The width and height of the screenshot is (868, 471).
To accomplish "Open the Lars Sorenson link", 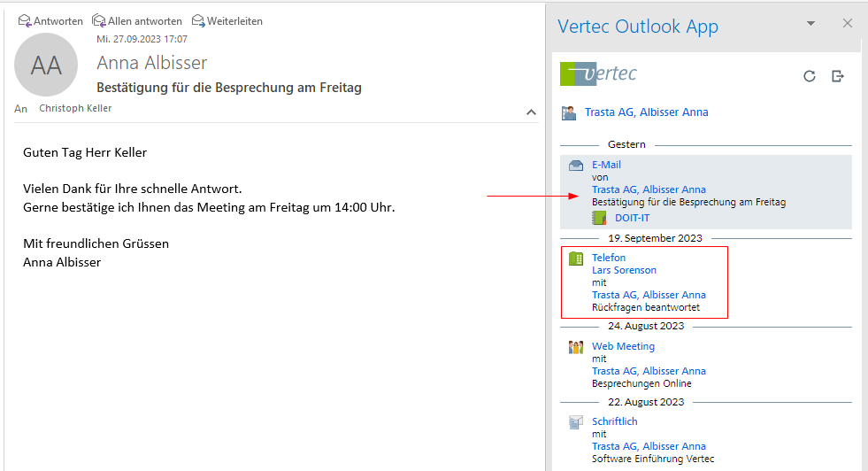I will 624,270.
